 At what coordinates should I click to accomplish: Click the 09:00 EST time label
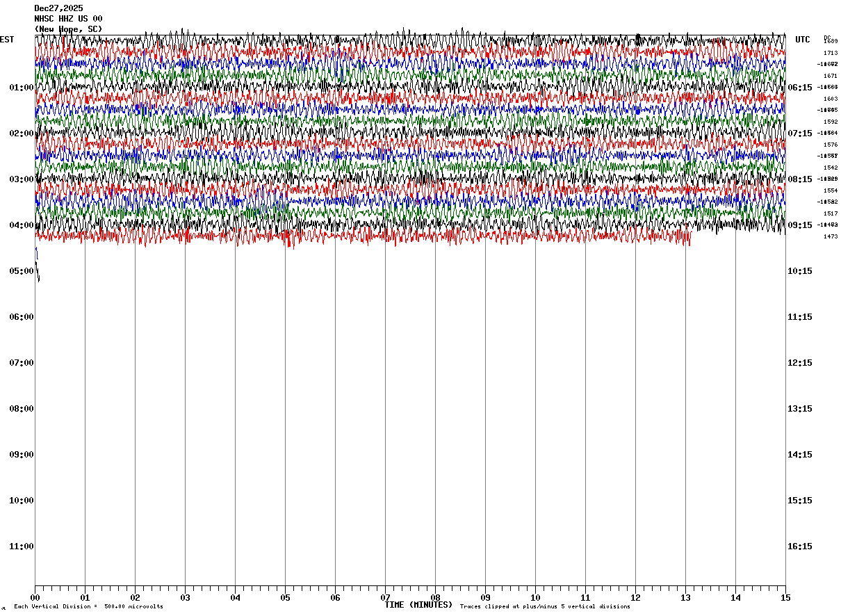22,455
